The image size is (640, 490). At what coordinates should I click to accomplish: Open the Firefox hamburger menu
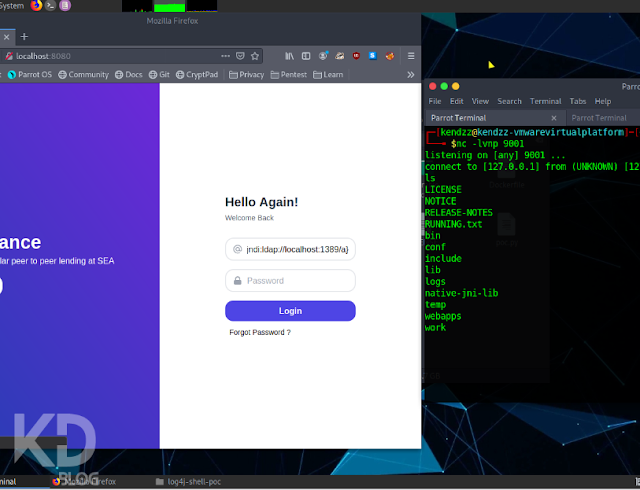(x=411, y=56)
